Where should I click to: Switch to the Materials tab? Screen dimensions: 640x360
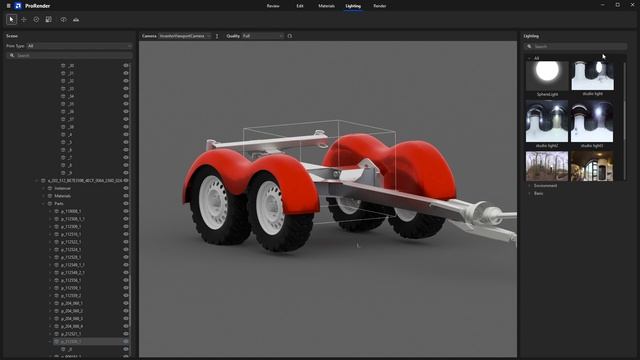(327, 6)
